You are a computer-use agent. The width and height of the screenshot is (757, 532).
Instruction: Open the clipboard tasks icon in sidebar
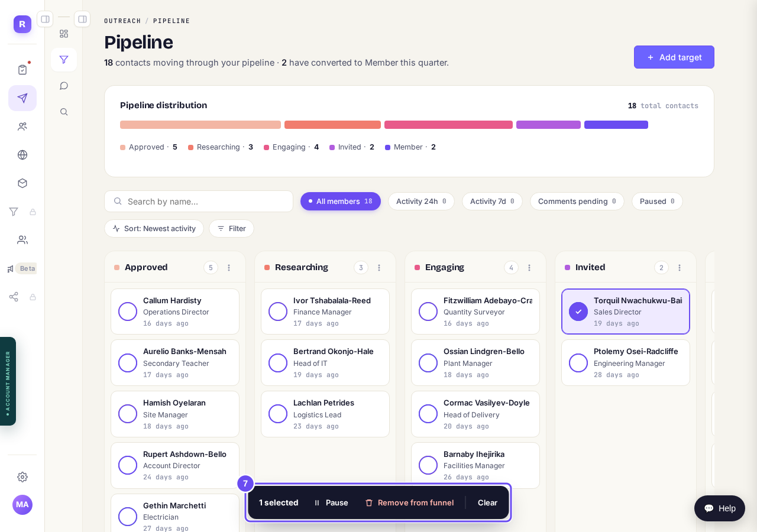point(22,70)
